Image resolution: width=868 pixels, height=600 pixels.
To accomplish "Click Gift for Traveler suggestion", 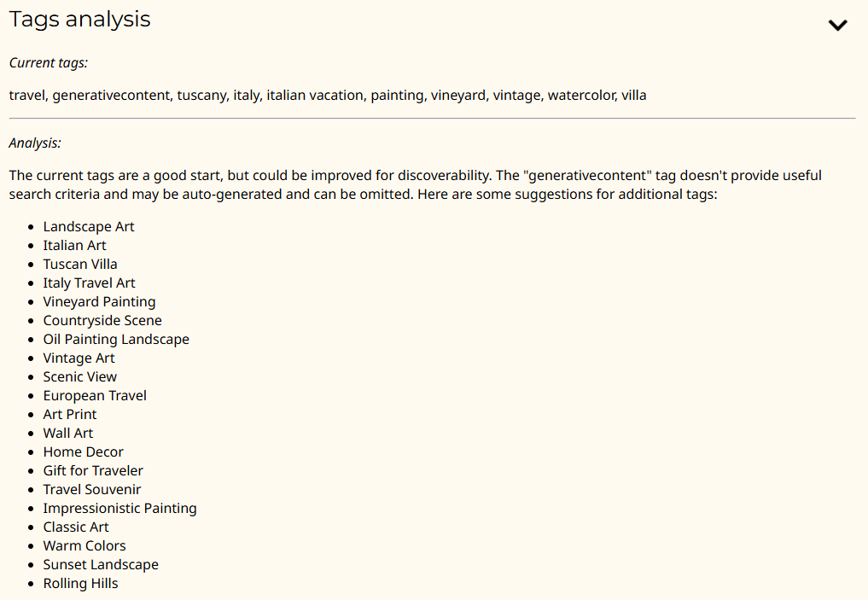I will [93, 470].
